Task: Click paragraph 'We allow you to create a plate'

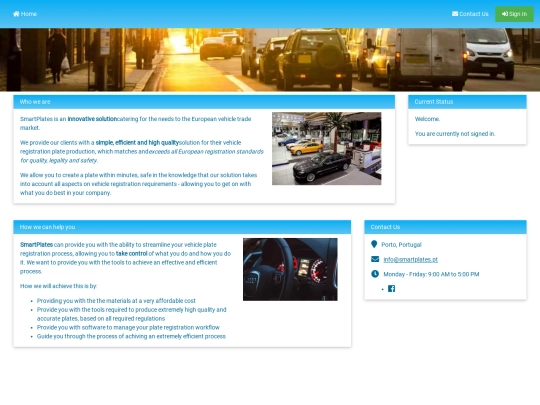Action: pyautogui.click(x=138, y=184)
